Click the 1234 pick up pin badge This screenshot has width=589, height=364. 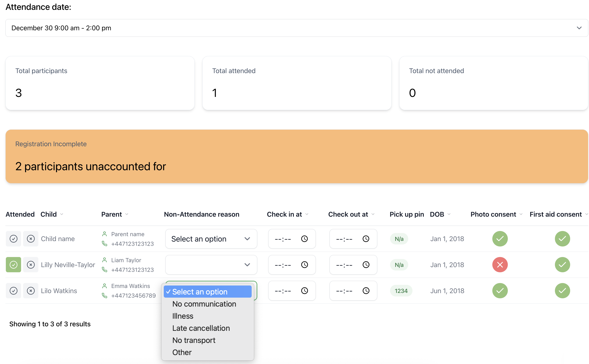(x=401, y=291)
